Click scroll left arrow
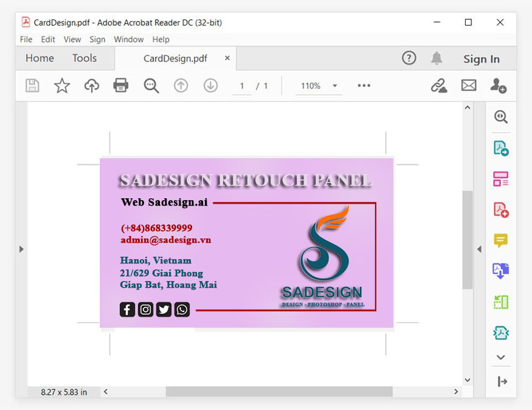Viewport: 532px width, 410px height. point(106,391)
